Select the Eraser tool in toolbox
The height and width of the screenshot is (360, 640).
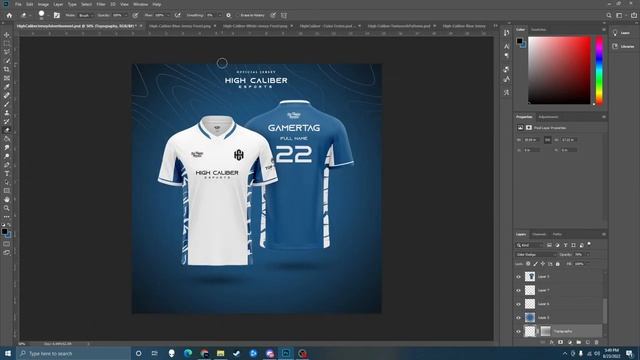click(7, 130)
